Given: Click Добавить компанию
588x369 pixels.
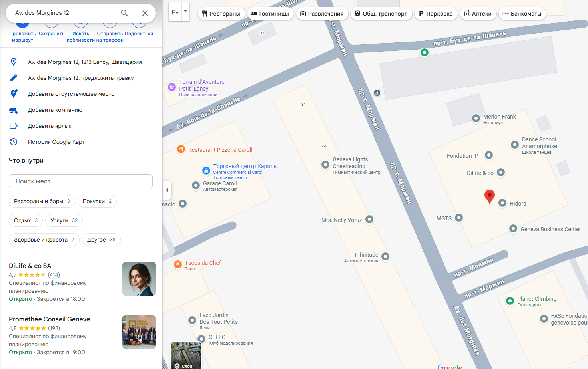Looking at the screenshot, I should pos(55,110).
